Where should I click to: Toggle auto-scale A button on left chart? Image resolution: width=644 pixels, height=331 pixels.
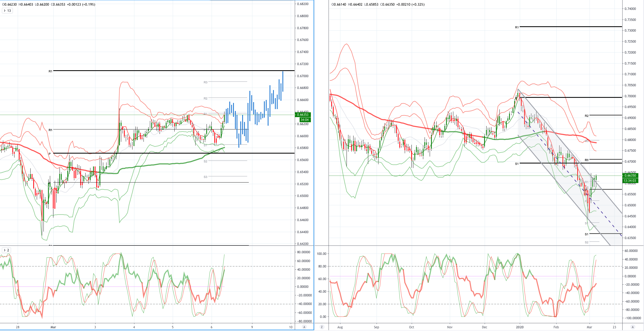click(x=304, y=327)
